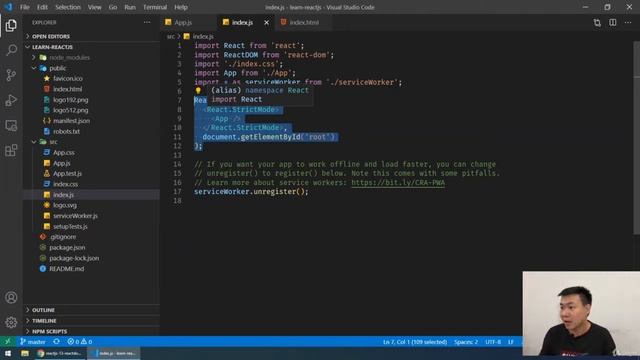Expand the Outline section
Viewport: 640px width, 360px height.
point(43,310)
